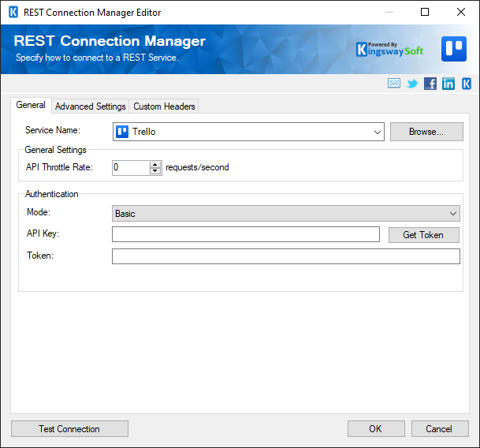Open the Custom Headers tab
Screen dimensions: 480x448
[164, 106]
